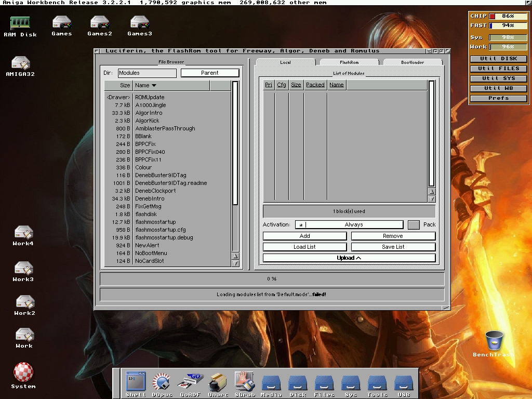Viewport: 532px width, 399px height.
Task: Click the Cfg column header
Action: [281, 85]
